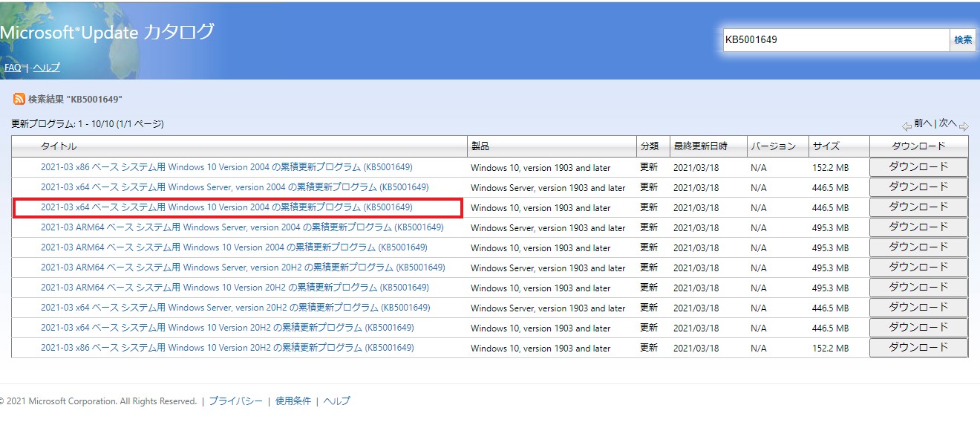Open x86 Windows 10 Version 20H2 update link

click(x=227, y=348)
